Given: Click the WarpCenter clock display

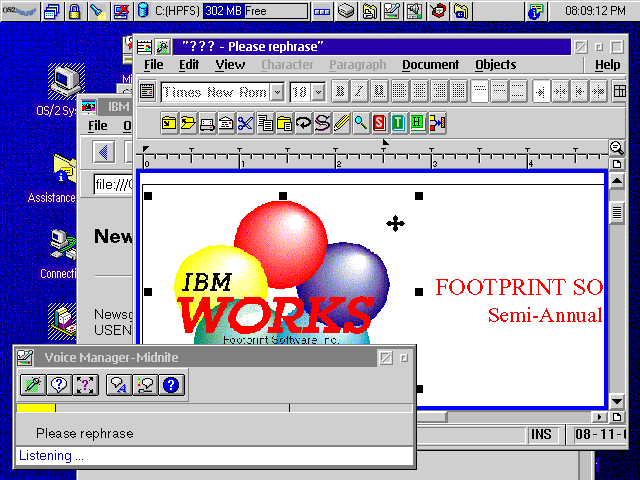Looking at the screenshot, I should click(594, 11).
